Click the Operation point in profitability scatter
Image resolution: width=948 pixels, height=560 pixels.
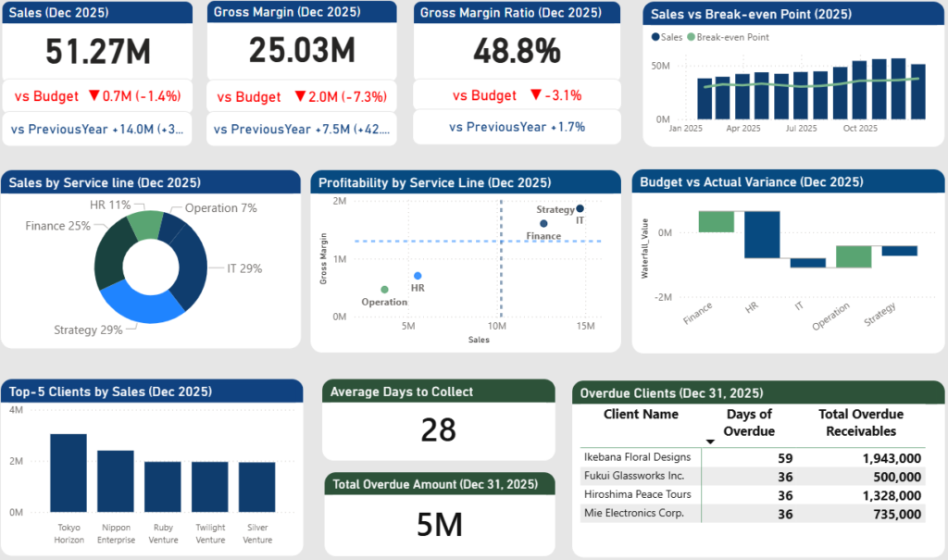click(384, 290)
